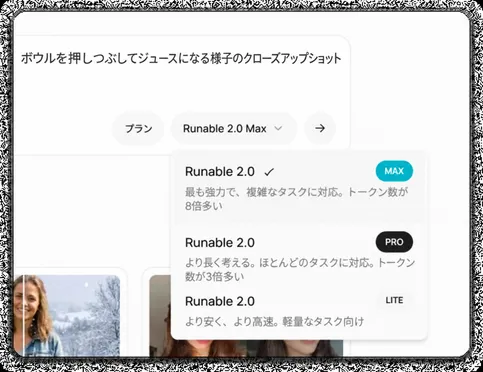Click the dropdown chevron beside Runable 2.0 Max
The height and width of the screenshot is (372, 483).
pyautogui.click(x=278, y=128)
